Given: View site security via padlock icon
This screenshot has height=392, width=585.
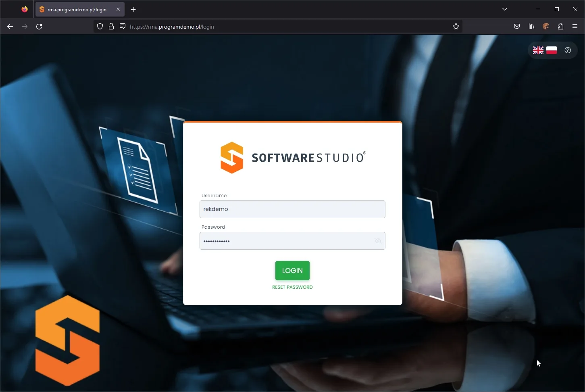Looking at the screenshot, I should click(x=111, y=27).
